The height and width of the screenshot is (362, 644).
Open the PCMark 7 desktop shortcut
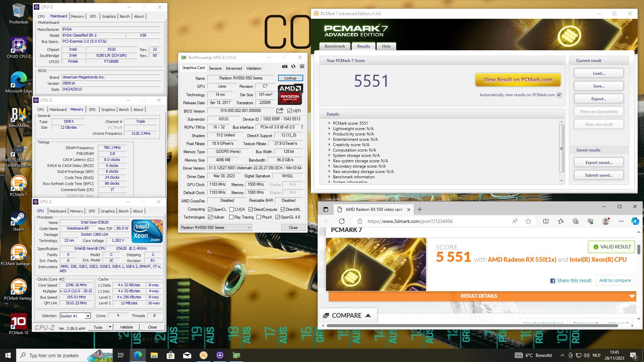pyautogui.click(x=19, y=186)
